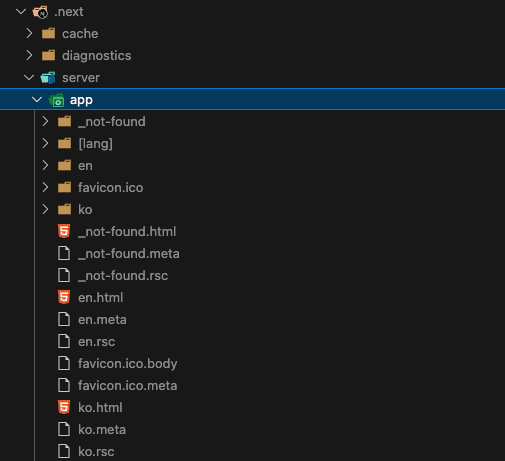The image size is (505, 461).
Task: Click the server folder icon
Action: [48, 78]
